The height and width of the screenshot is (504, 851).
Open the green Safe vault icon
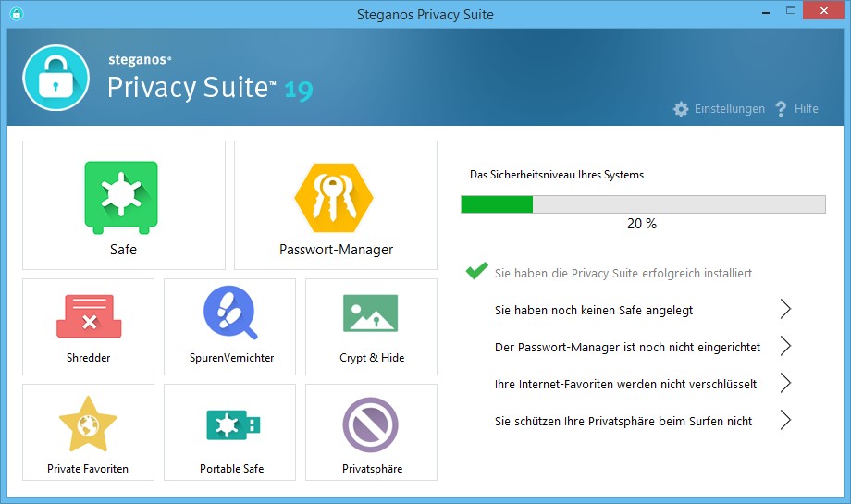click(x=121, y=198)
